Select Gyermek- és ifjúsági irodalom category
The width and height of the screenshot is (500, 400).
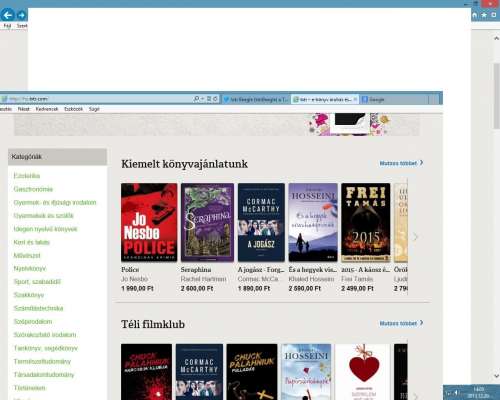click(x=55, y=202)
